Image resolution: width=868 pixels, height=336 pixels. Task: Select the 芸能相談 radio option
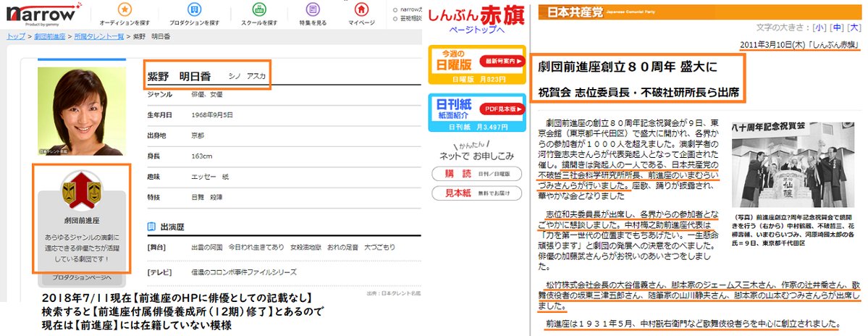(x=395, y=18)
